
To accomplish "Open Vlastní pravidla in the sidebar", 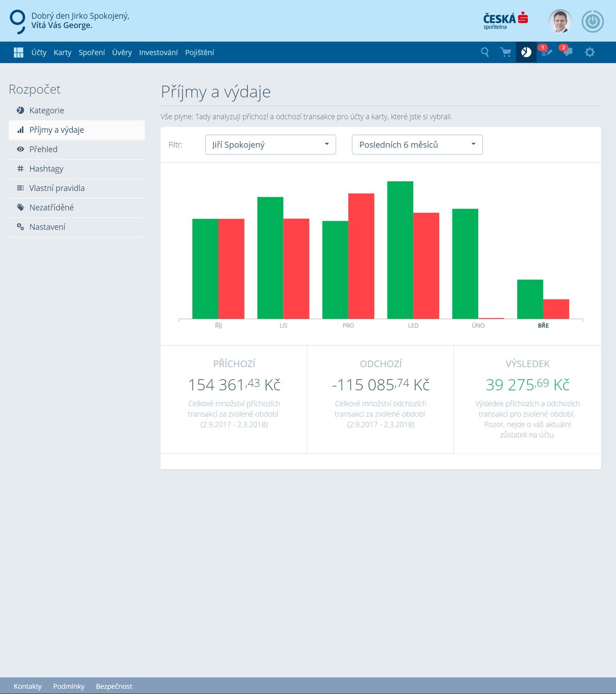I will [x=76, y=188].
